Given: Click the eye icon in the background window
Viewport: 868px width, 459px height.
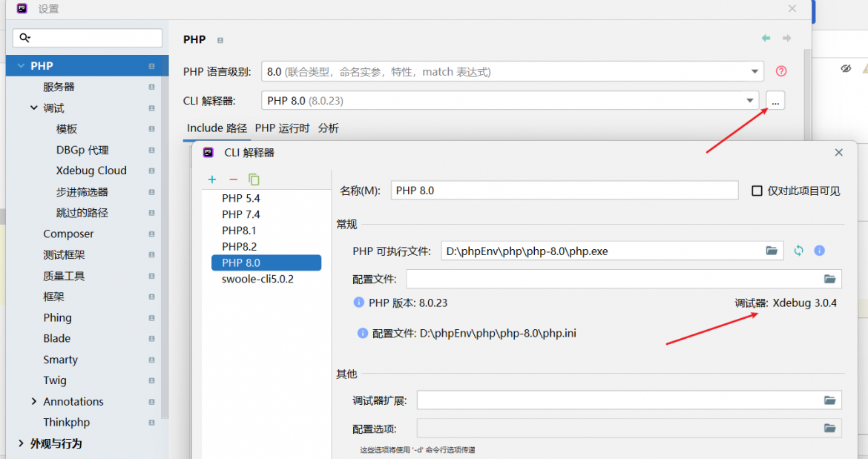Looking at the screenshot, I should click(x=845, y=68).
